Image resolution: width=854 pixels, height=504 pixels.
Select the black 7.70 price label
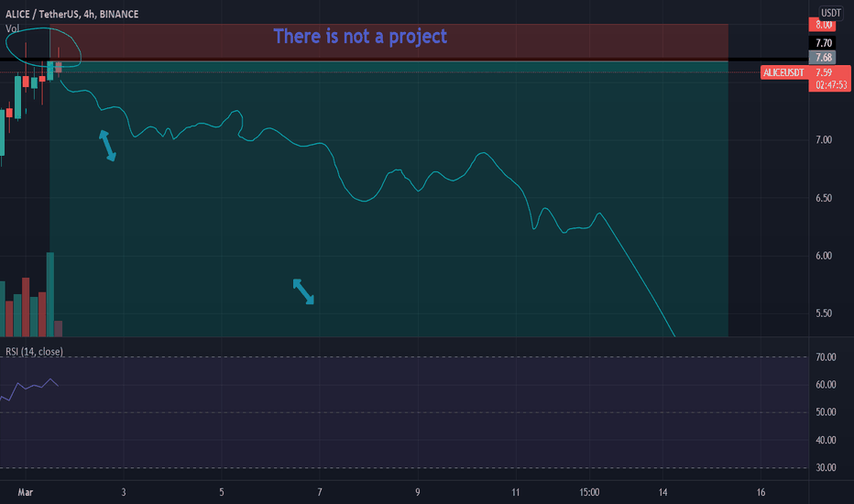[x=823, y=43]
